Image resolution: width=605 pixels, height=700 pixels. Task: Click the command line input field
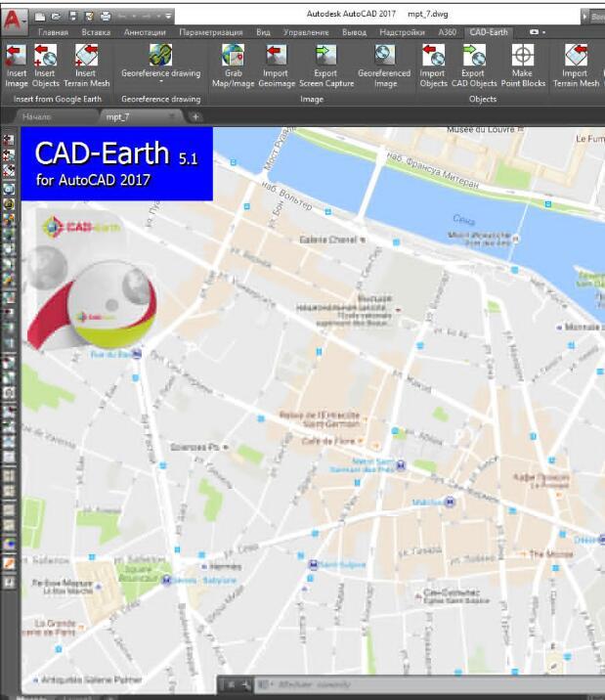428,684
